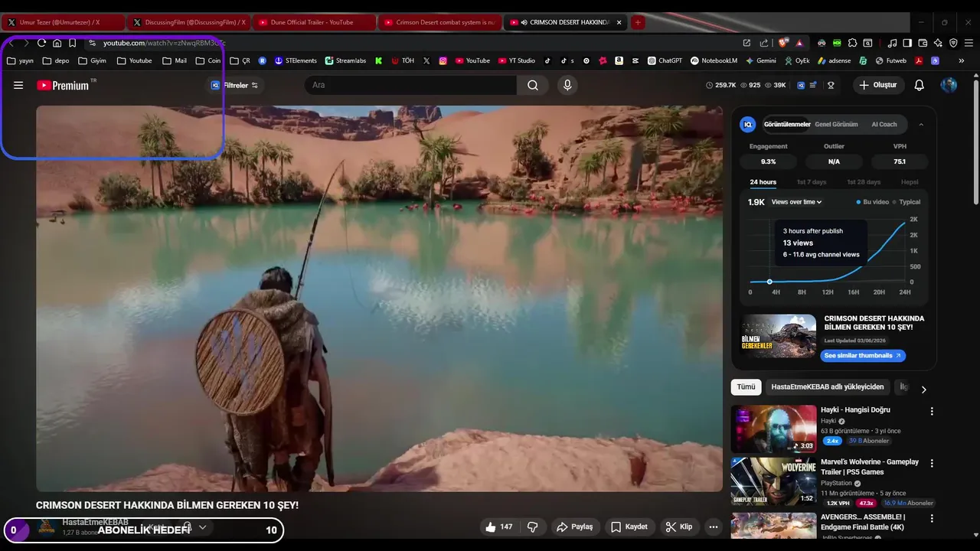Open the Mail bookmarks folder
Viewport: 980px width, 551px height.
coord(175,60)
